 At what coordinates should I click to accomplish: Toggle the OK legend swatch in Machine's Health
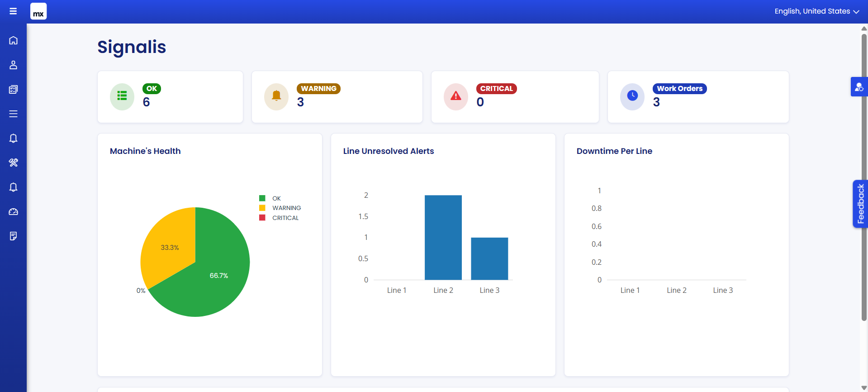pos(262,198)
